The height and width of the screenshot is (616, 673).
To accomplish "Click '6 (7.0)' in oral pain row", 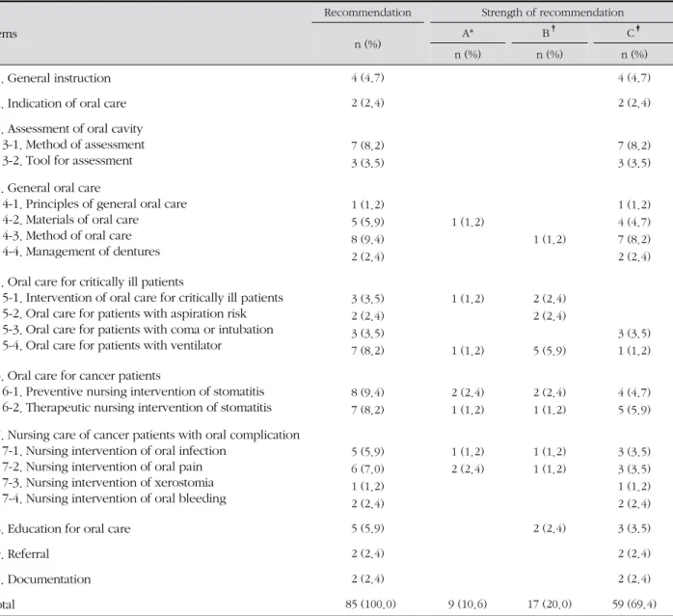I will tap(367, 469).
